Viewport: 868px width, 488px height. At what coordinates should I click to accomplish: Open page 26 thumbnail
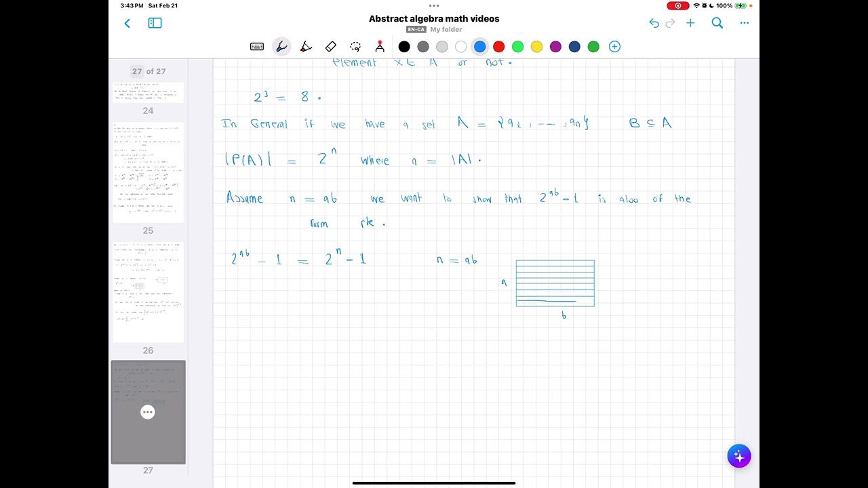(148, 292)
